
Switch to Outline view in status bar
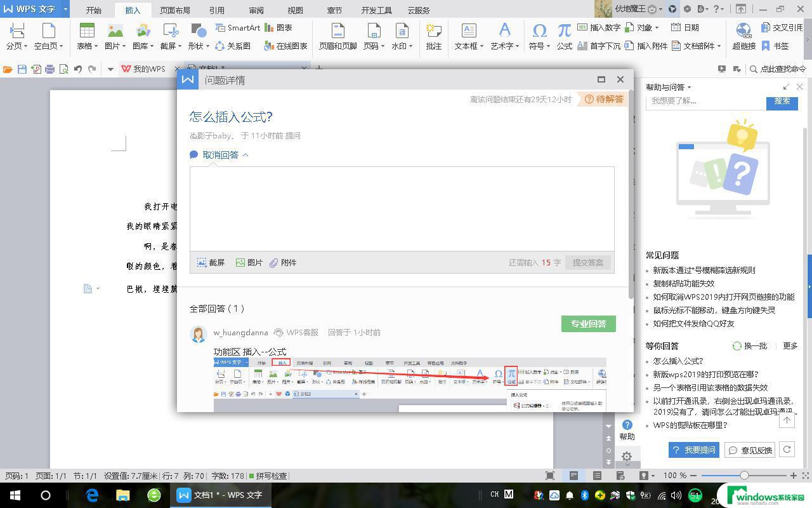point(597,476)
